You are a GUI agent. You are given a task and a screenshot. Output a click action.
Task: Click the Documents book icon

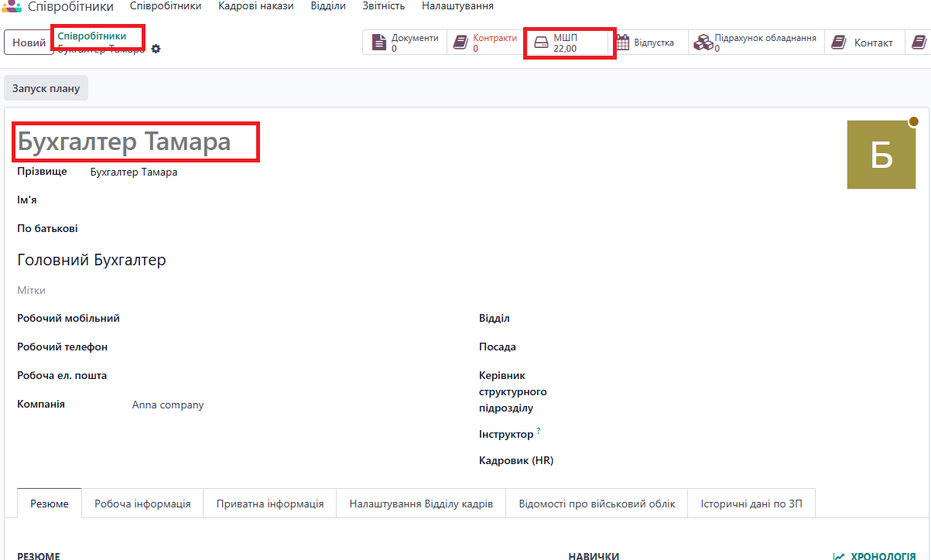(378, 43)
